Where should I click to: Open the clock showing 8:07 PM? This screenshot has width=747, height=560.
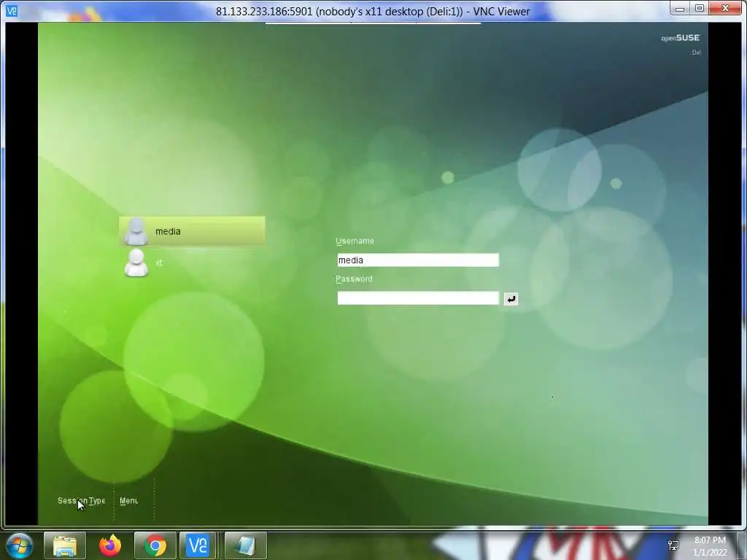710,546
